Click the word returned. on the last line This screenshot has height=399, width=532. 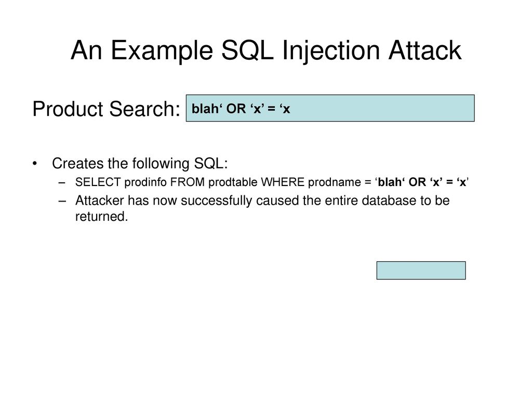[x=101, y=217]
